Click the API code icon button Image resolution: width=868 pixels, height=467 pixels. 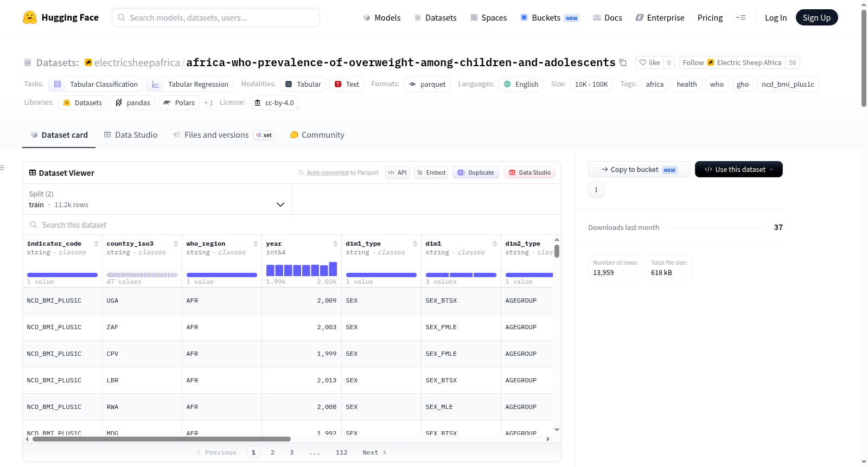pyautogui.click(x=397, y=172)
